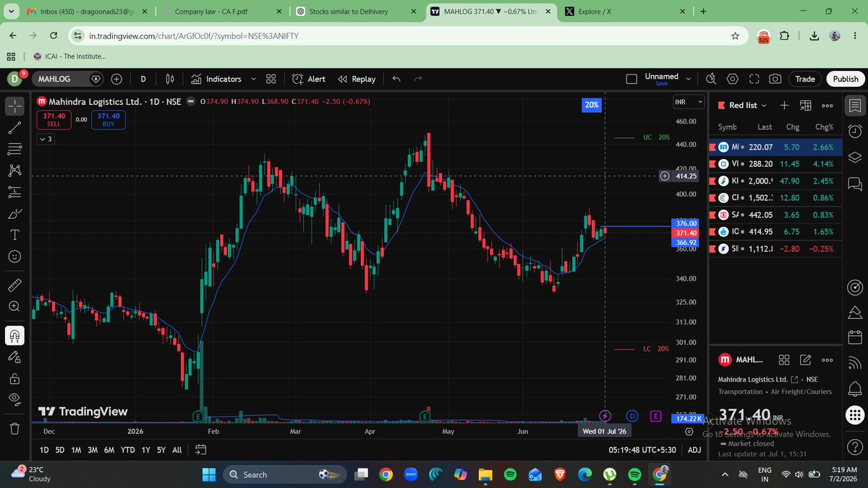868x488 pixels.
Task: Click the Publish button
Action: [x=845, y=79]
